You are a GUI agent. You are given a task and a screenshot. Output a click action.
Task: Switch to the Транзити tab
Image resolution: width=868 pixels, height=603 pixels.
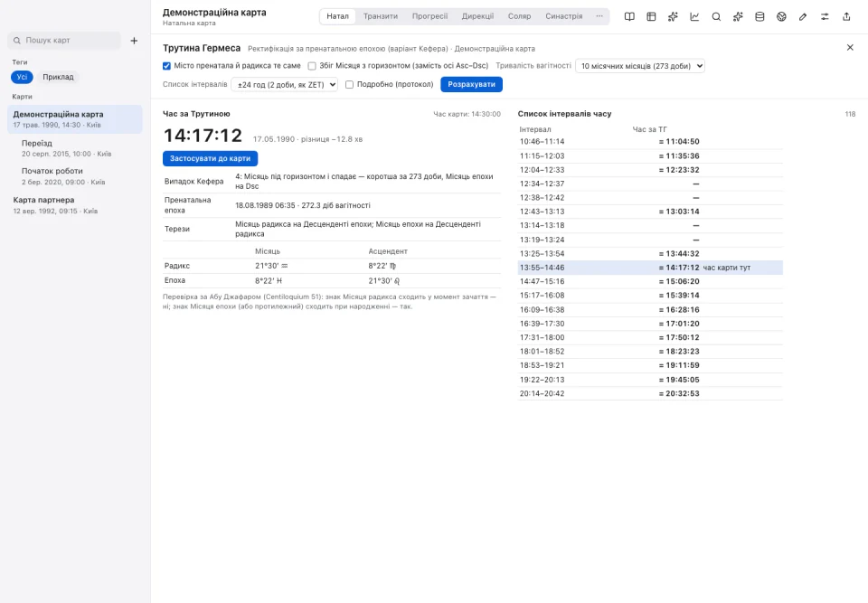point(381,16)
